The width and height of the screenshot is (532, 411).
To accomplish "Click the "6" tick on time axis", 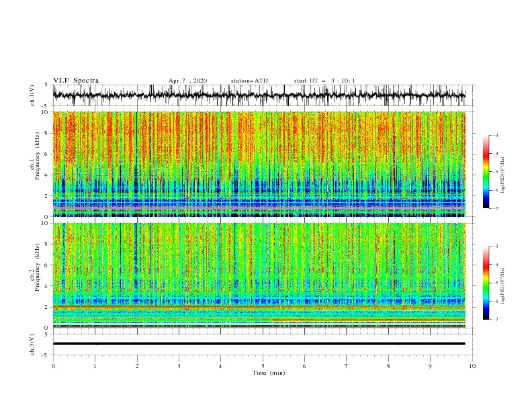I will coord(304,366).
